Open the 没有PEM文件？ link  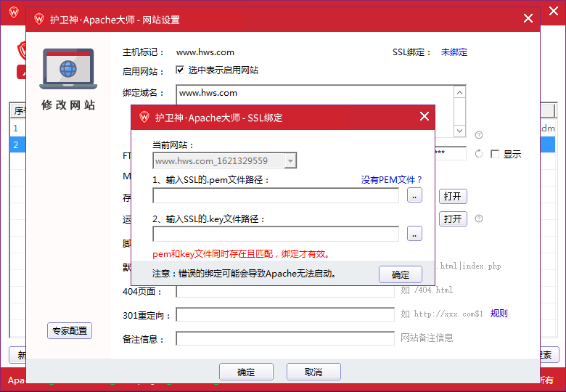(x=391, y=179)
